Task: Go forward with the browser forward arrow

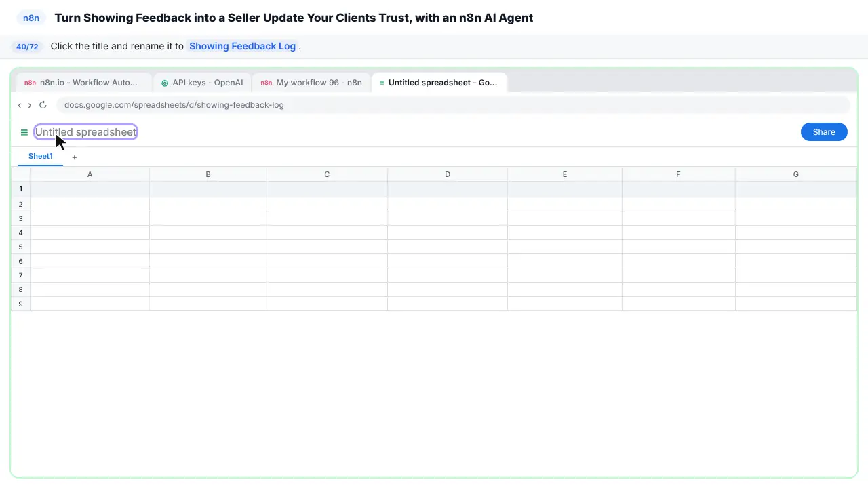Action: click(x=30, y=105)
